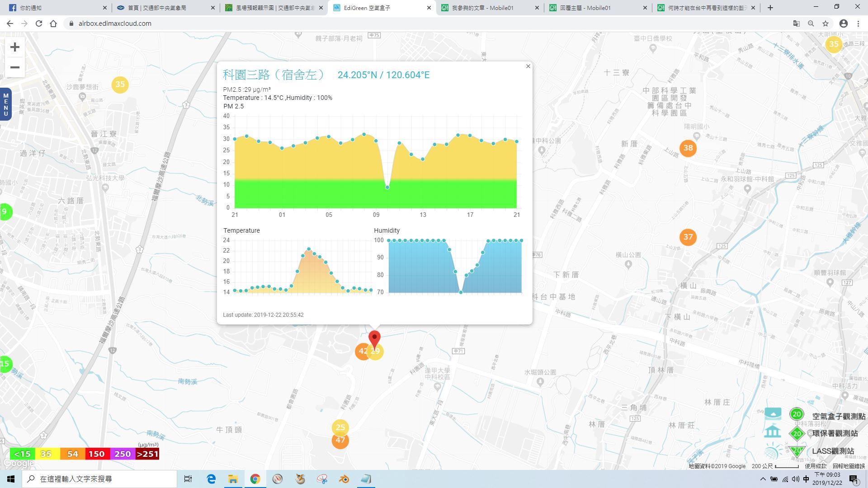The height and width of the screenshot is (488, 868).
Task: Go to browser home page
Action: (x=53, y=23)
